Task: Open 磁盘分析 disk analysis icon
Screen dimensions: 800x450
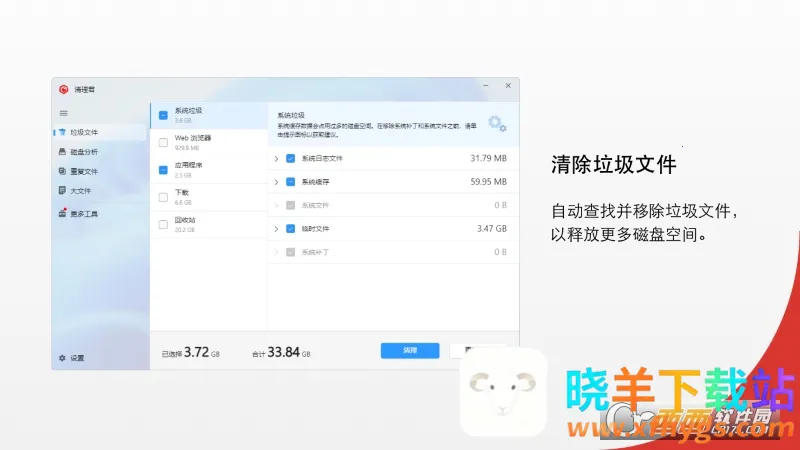Action: click(62, 152)
